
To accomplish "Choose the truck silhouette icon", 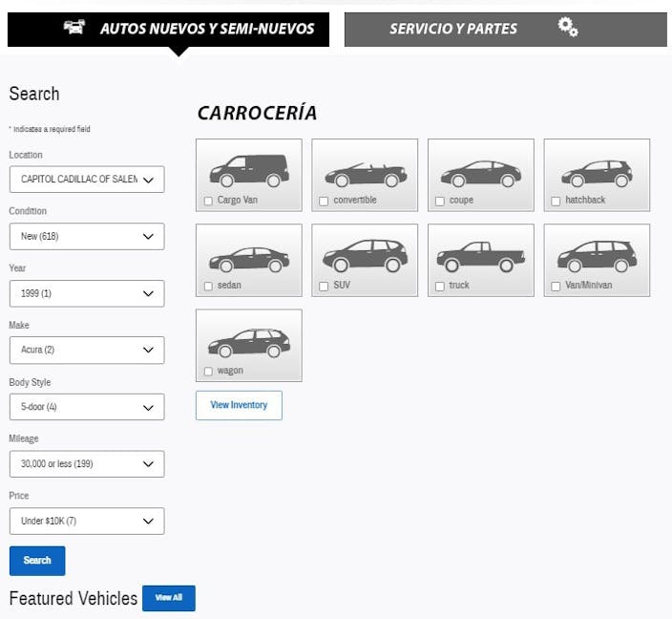I will point(481,256).
